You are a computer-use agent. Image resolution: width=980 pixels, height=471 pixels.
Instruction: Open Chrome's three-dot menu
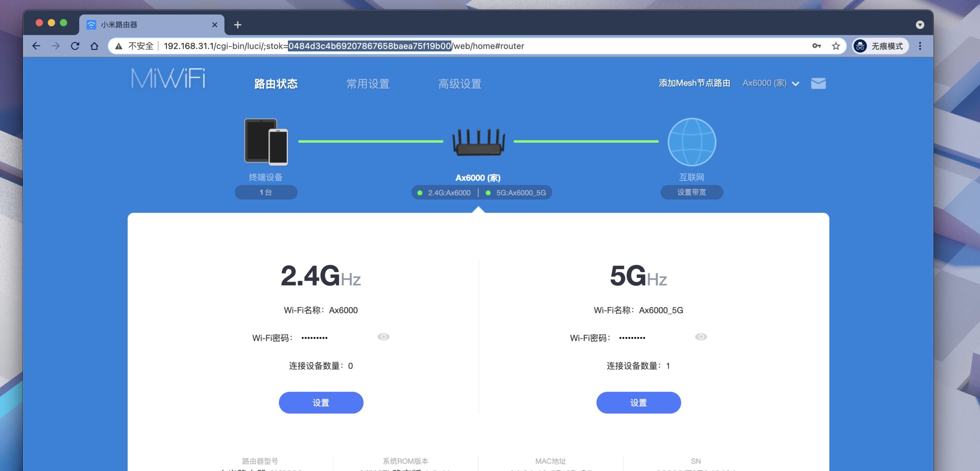tap(920, 46)
